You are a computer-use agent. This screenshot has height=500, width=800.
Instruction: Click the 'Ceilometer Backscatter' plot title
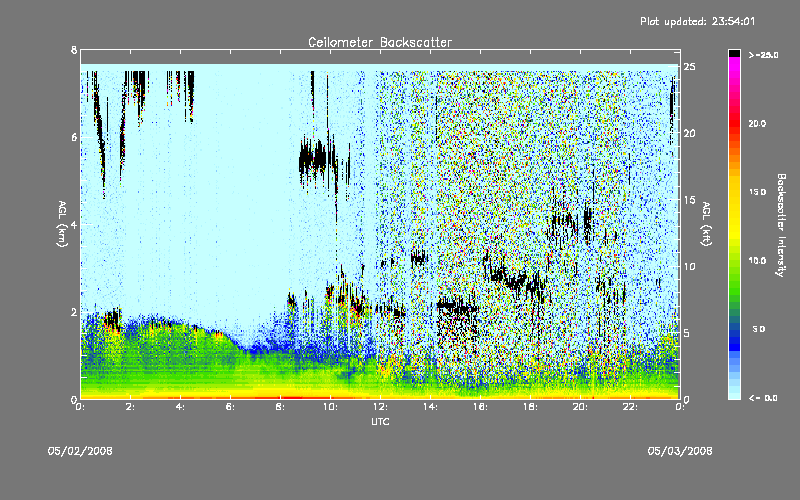[x=380, y=42]
